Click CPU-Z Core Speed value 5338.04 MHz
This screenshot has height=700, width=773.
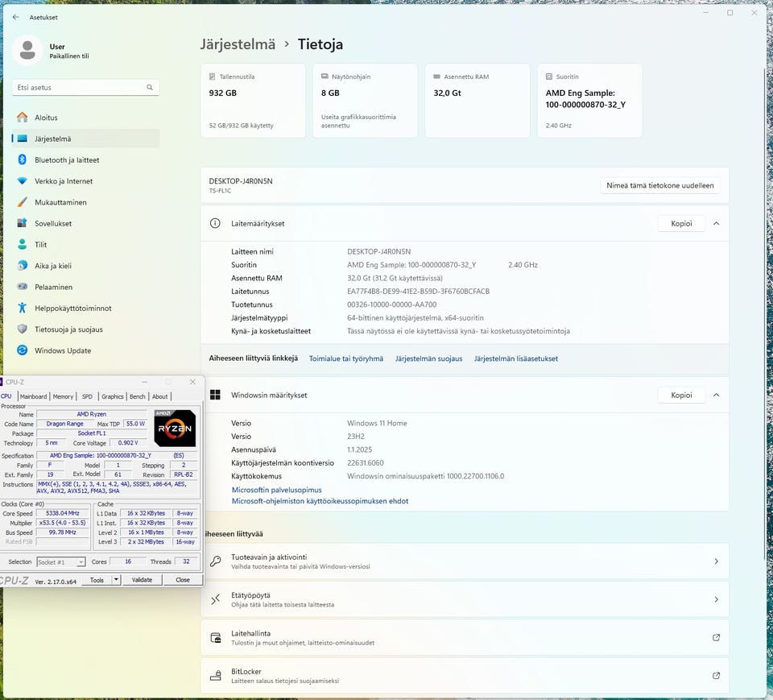click(63, 514)
